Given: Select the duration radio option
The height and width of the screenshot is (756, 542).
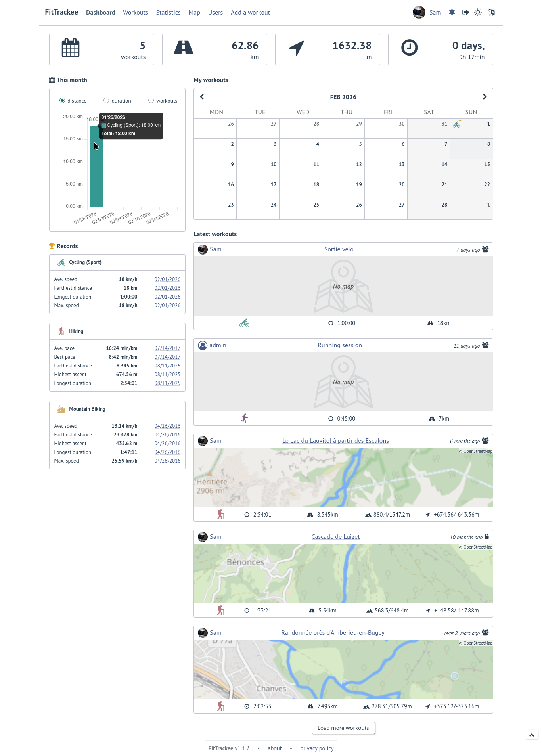Looking at the screenshot, I should point(106,100).
